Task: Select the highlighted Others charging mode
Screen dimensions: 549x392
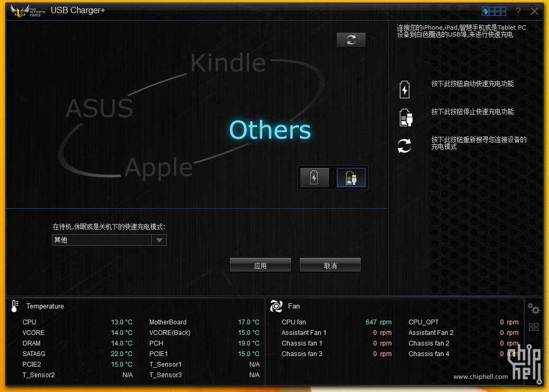Action: point(270,130)
